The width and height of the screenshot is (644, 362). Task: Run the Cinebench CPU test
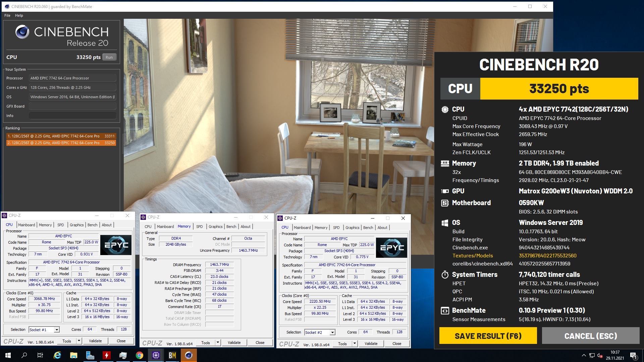point(109,57)
